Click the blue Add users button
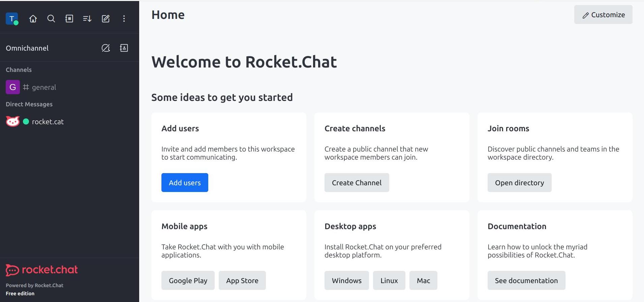This screenshot has width=644, height=302. point(185,183)
